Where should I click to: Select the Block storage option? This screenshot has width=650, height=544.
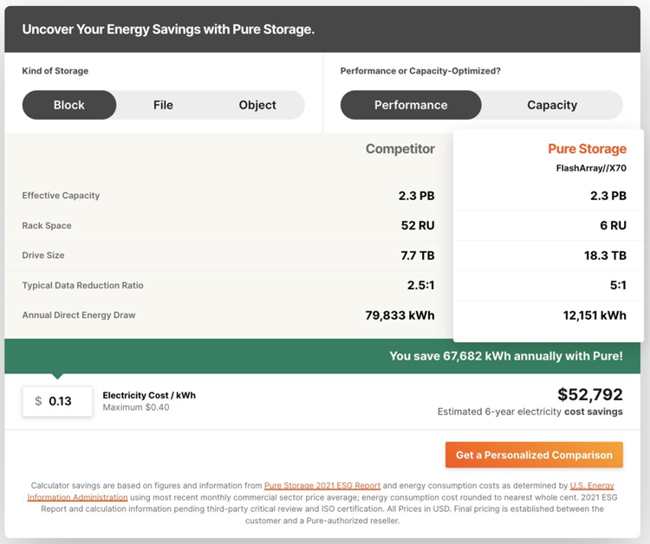coord(69,105)
